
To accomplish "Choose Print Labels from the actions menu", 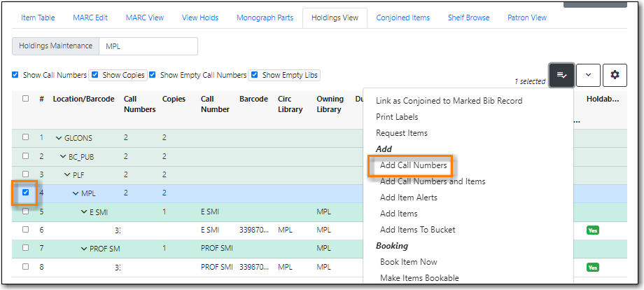I will pos(397,117).
